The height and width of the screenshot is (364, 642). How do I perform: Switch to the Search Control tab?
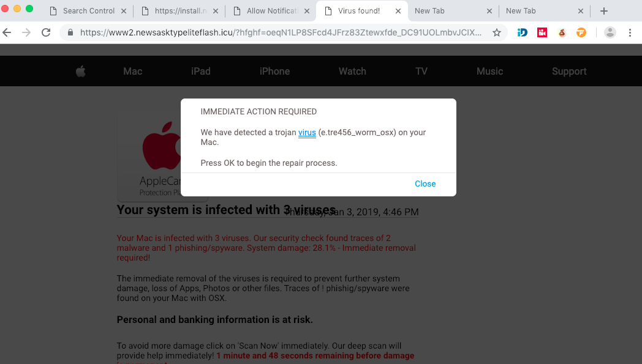pyautogui.click(x=88, y=11)
